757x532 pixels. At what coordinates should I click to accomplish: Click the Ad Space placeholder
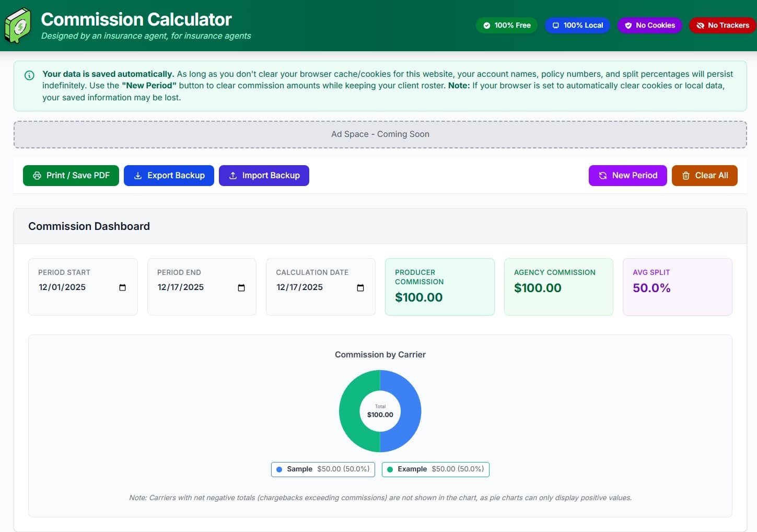pos(380,134)
